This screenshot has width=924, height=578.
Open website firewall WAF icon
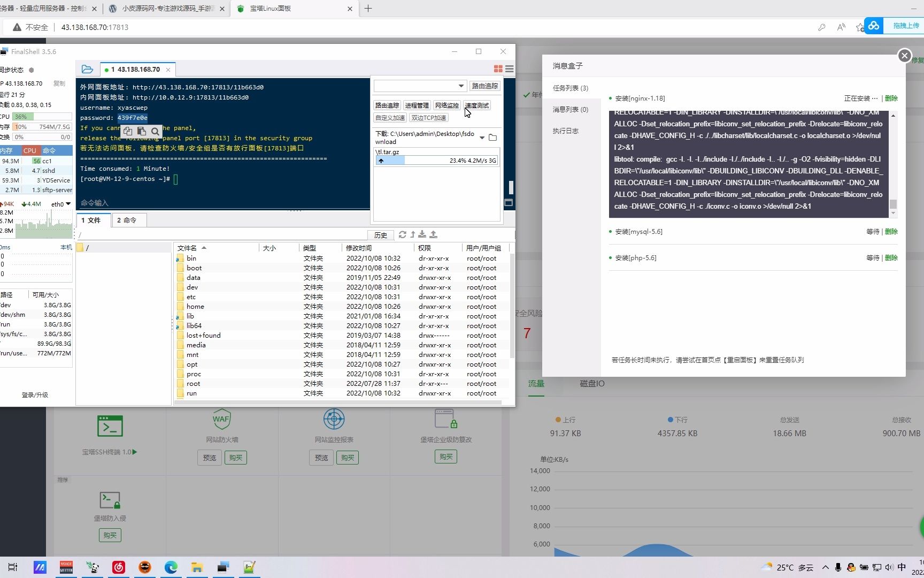221,419
